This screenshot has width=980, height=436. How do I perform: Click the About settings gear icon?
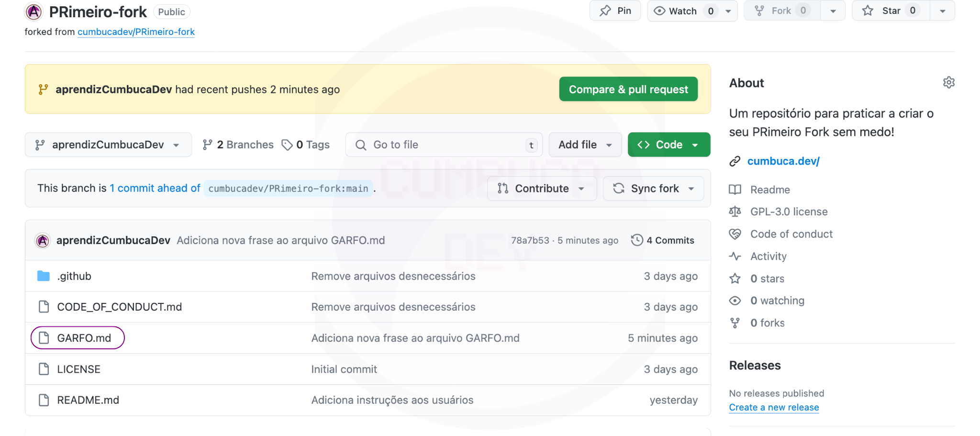(x=948, y=83)
